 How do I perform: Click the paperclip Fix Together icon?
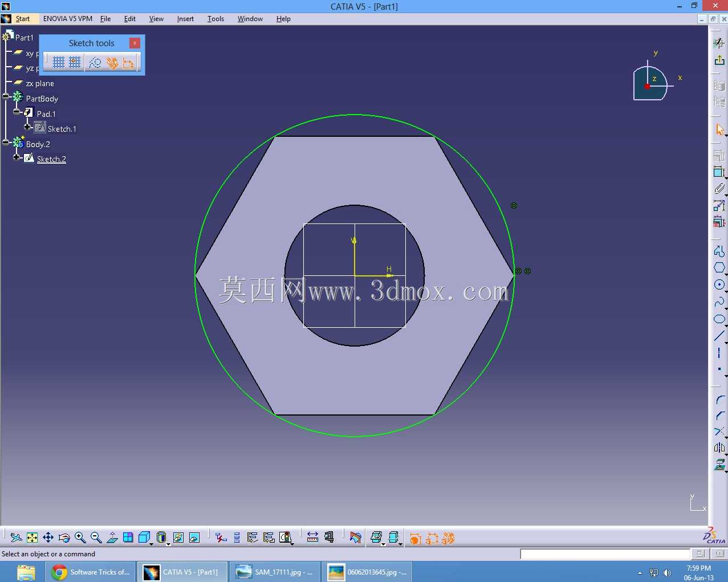[x=719, y=188]
